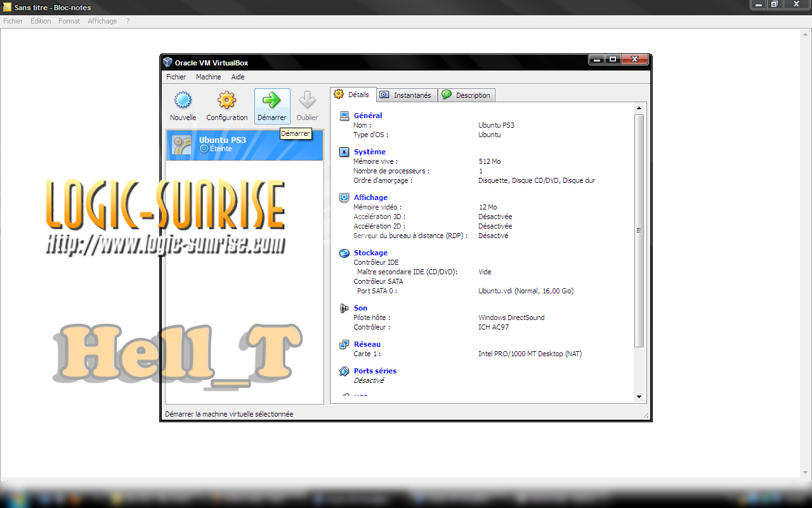Open the Bloc-notes Fichier menu
The height and width of the screenshot is (508, 812).
[x=13, y=21]
